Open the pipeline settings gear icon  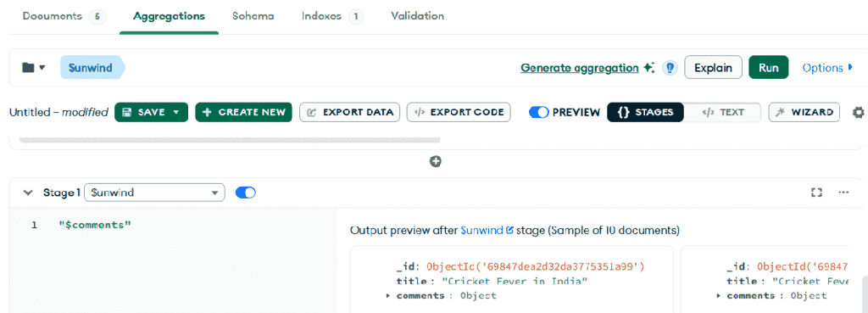[x=858, y=113]
